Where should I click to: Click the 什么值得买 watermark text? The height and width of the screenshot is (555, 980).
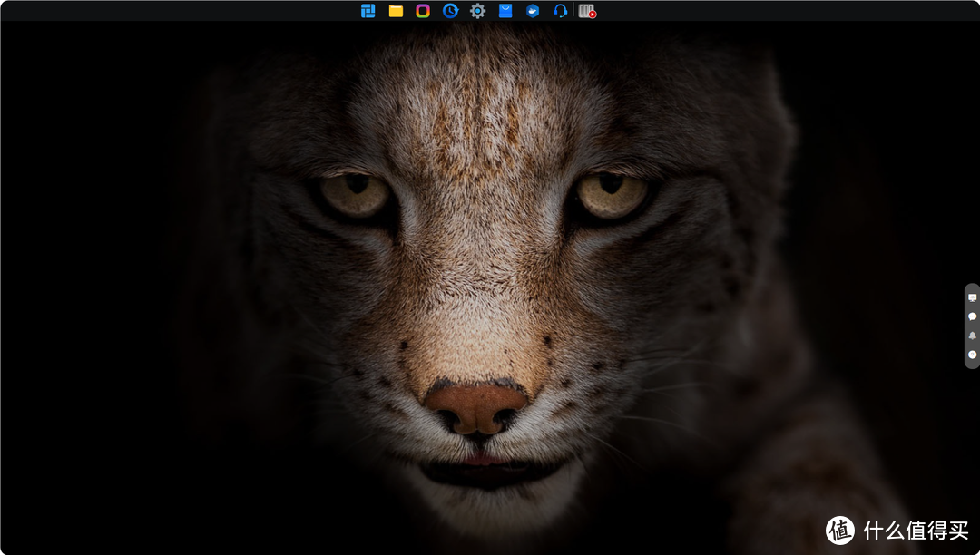914,531
